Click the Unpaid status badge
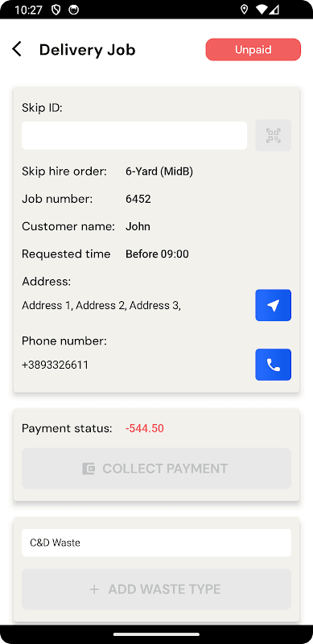 pos(253,49)
